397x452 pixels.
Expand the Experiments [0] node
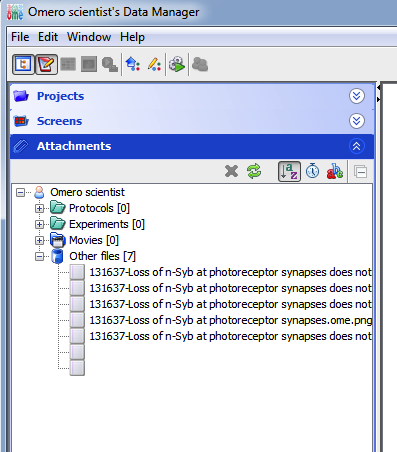[x=39, y=224]
